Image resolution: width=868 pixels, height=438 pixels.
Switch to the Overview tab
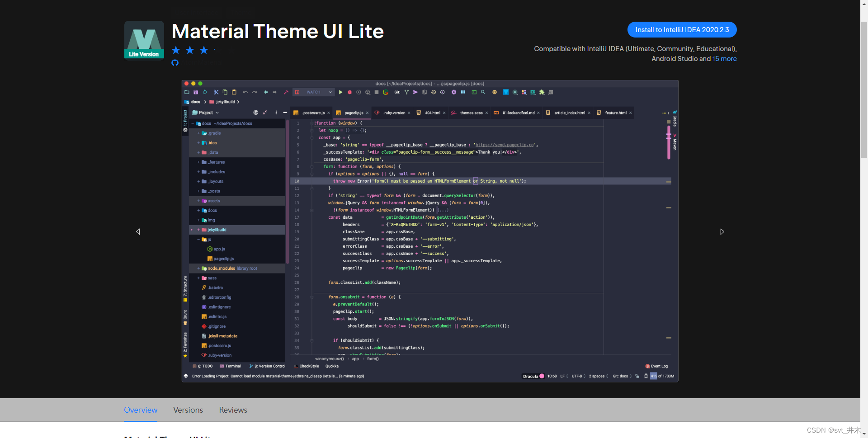pyautogui.click(x=141, y=410)
